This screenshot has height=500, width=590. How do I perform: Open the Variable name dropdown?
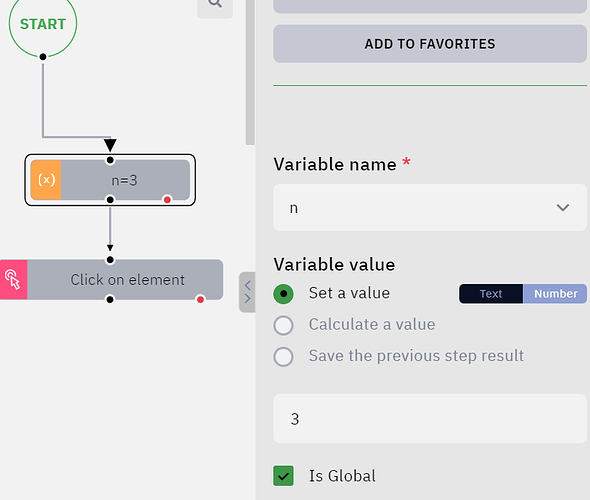[430, 207]
